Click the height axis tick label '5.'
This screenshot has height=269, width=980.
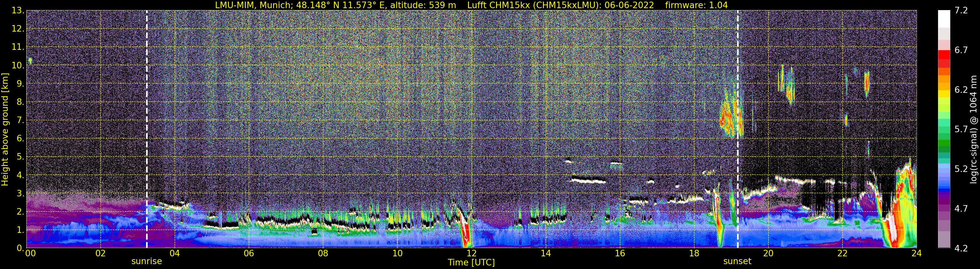[x=20, y=157]
